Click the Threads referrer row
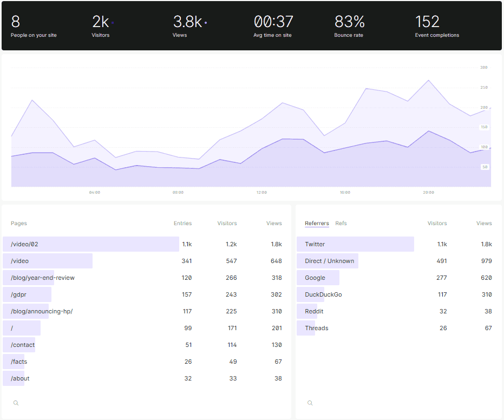Viewport: 504px width, 420px height. click(317, 328)
